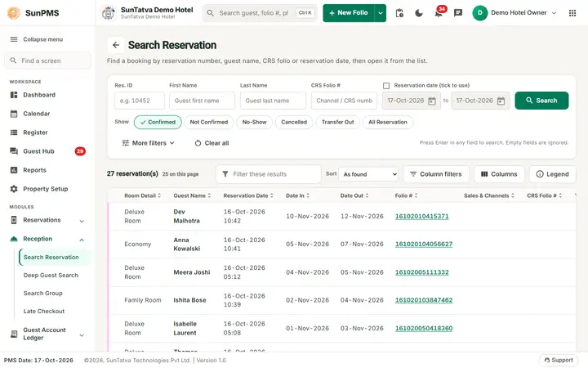The image size is (588, 368).
Task: Open Column filters
Action: point(436,174)
